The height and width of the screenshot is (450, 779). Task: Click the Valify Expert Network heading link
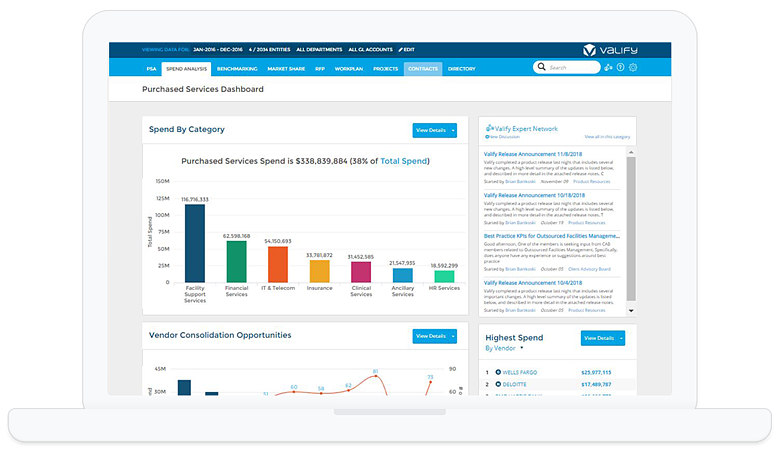(526, 129)
